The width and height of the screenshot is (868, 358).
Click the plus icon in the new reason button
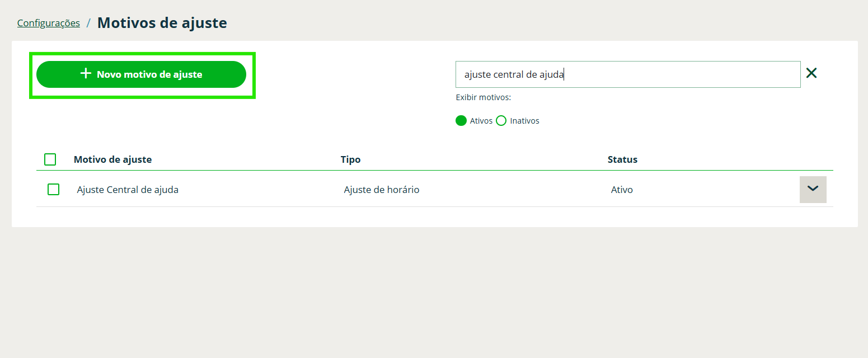point(86,74)
